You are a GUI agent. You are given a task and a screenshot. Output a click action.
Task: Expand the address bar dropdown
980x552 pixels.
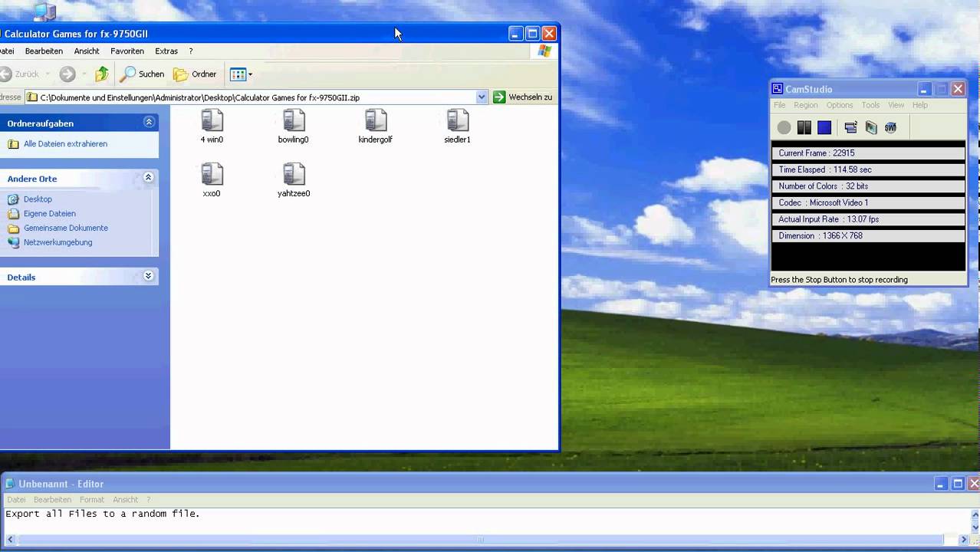[482, 97]
